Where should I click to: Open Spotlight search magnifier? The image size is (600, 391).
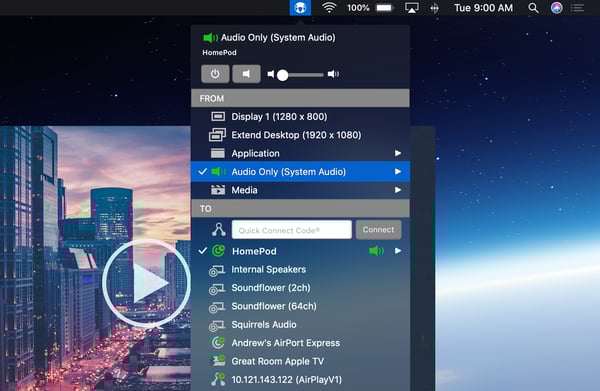click(x=533, y=8)
